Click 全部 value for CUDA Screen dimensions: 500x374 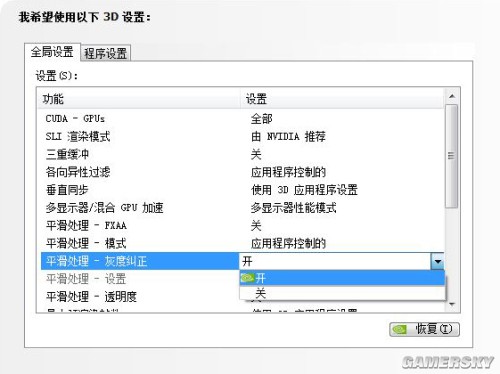[262, 119]
